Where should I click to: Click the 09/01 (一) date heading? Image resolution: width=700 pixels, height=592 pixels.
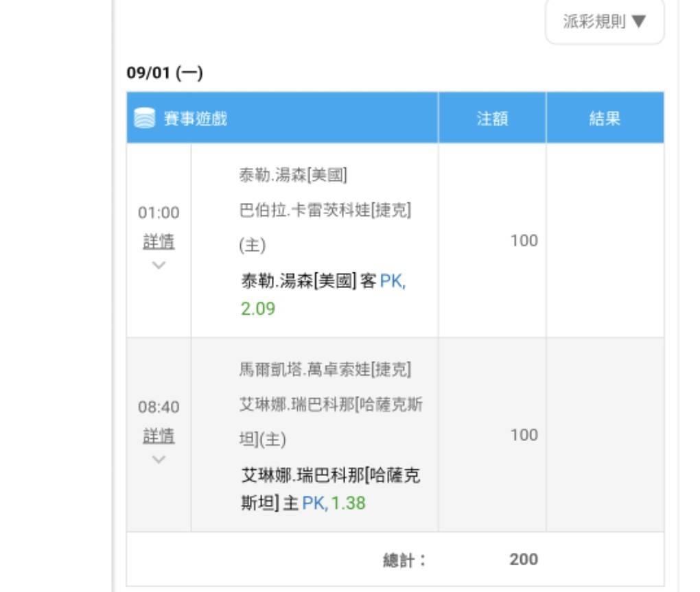click(165, 73)
